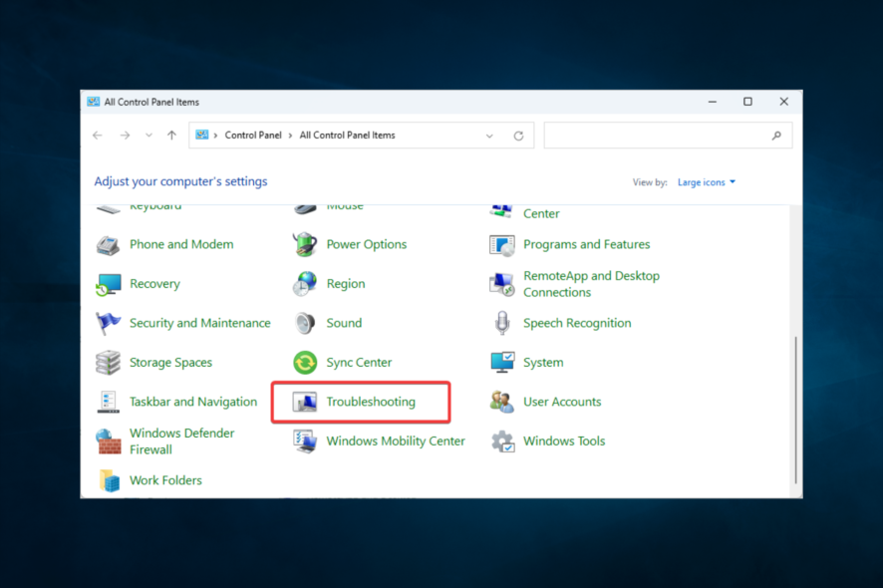Click the Work Folders icon

pos(110,480)
